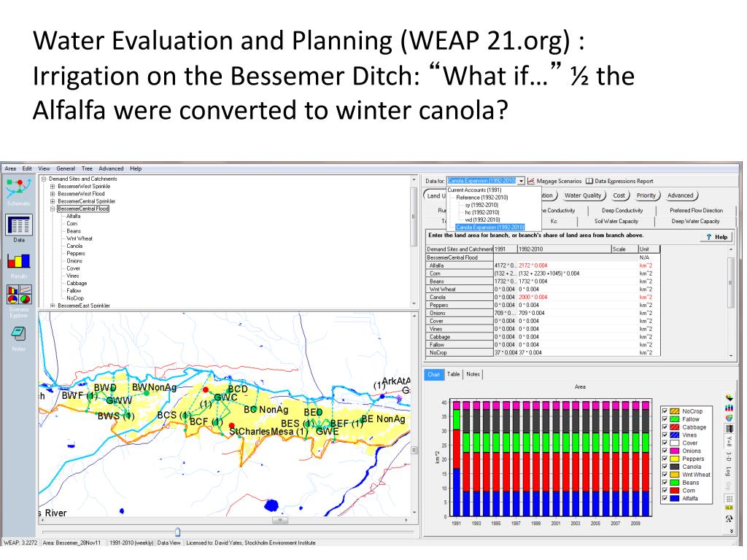This screenshot has height=560, width=747.
Task: Switch to the Table tab
Action: click(x=454, y=374)
